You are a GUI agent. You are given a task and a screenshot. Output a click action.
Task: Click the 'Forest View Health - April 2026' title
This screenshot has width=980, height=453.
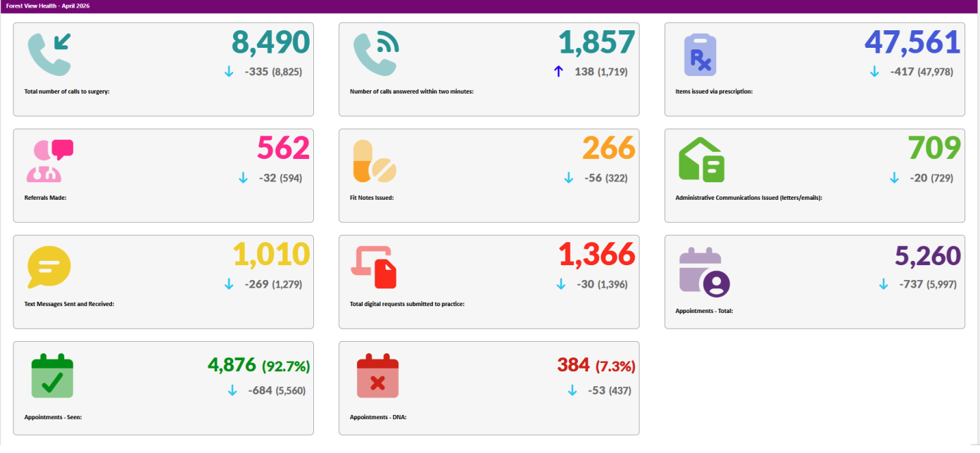pyautogui.click(x=48, y=6)
